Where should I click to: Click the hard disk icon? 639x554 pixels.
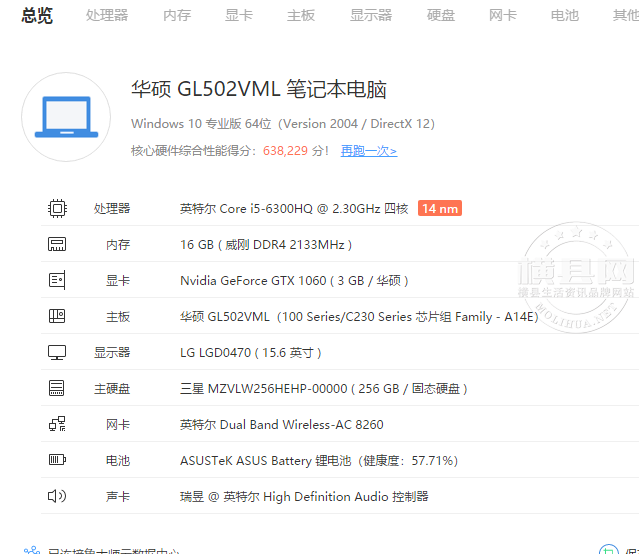[x=57, y=388]
